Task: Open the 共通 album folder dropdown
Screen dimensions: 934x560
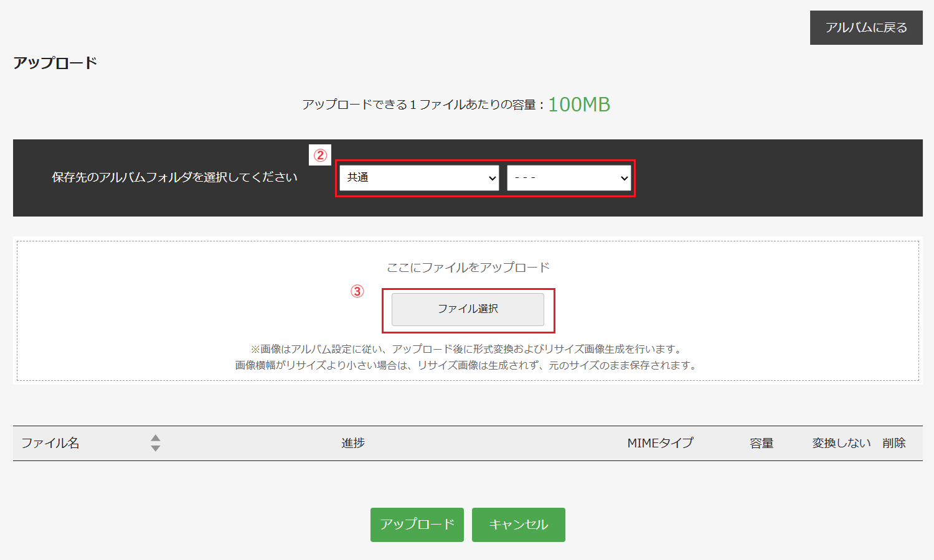Action: point(419,178)
